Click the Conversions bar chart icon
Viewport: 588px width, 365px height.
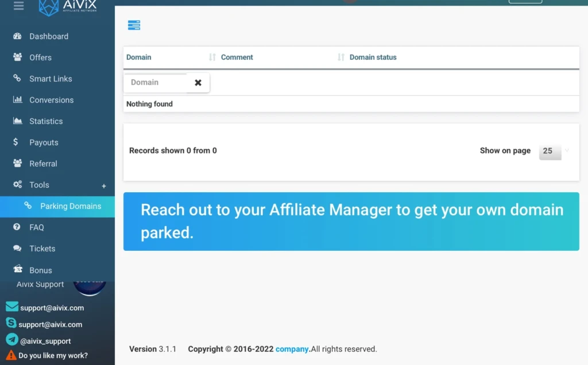click(x=17, y=99)
